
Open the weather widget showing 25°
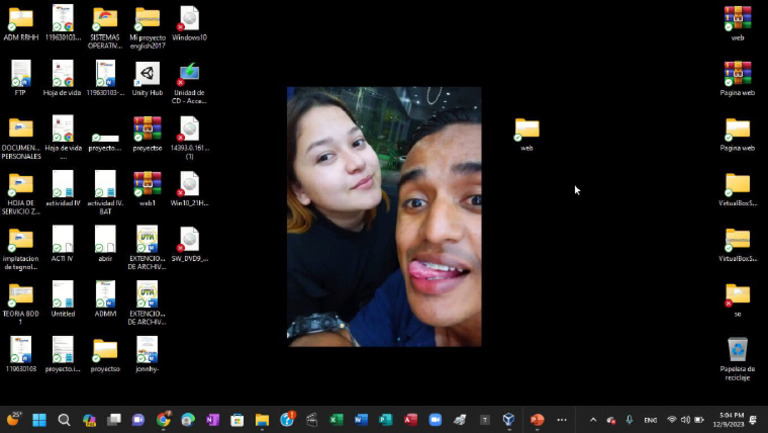pos(15,420)
